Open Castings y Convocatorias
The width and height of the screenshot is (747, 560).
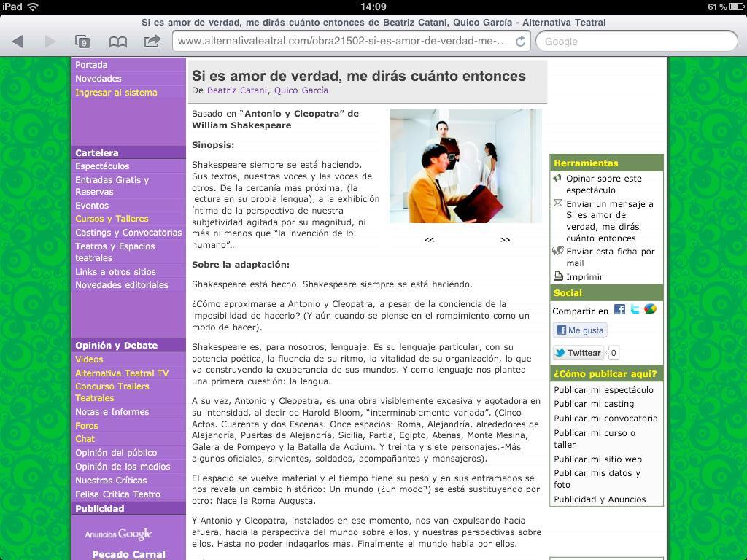(128, 233)
